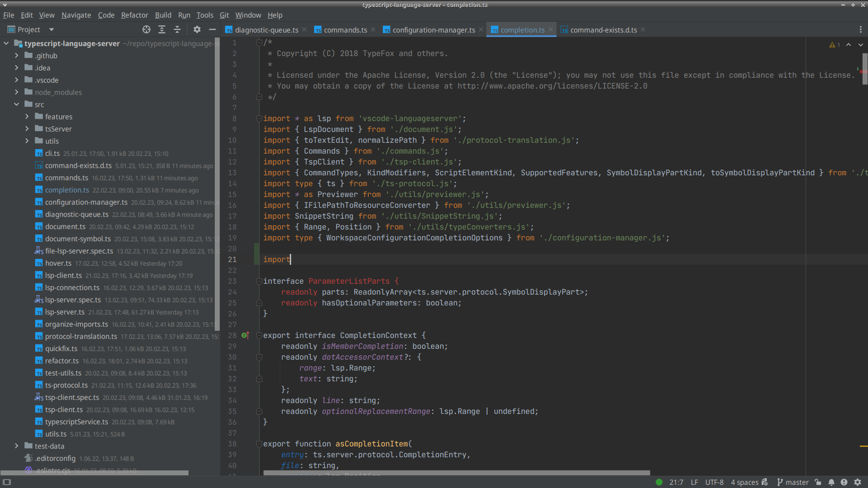Expand the tsServer folder
Image resolution: width=868 pixels, height=488 pixels.
pyautogui.click(x=27, y=129)
